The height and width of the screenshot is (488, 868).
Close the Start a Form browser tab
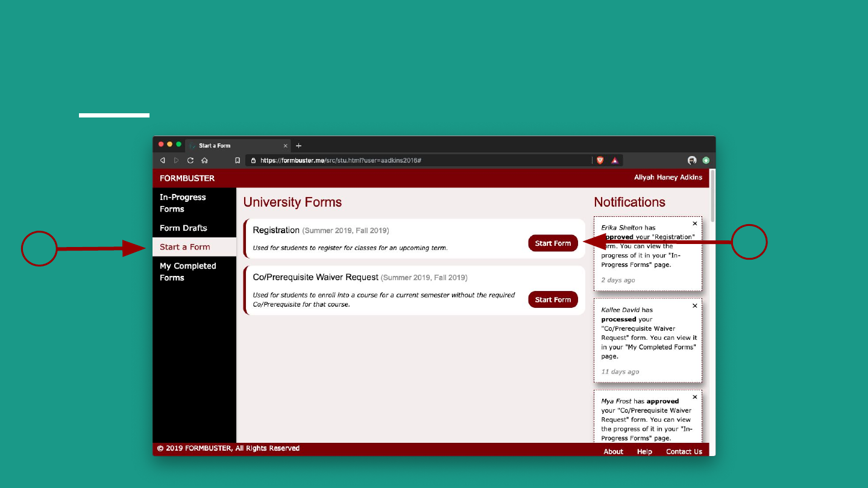[286, 146]
